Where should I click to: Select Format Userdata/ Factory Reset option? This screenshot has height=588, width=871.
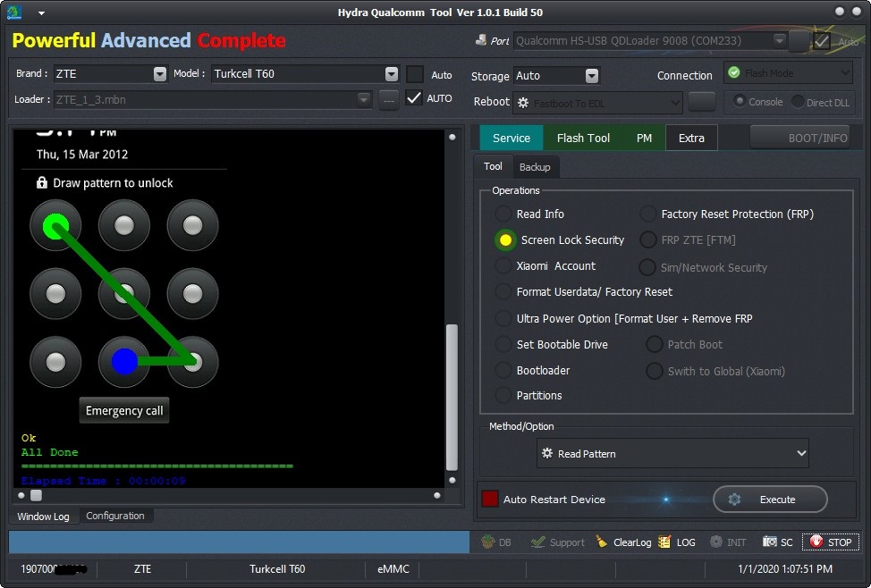pyautogui.click(x=503, y=291)
